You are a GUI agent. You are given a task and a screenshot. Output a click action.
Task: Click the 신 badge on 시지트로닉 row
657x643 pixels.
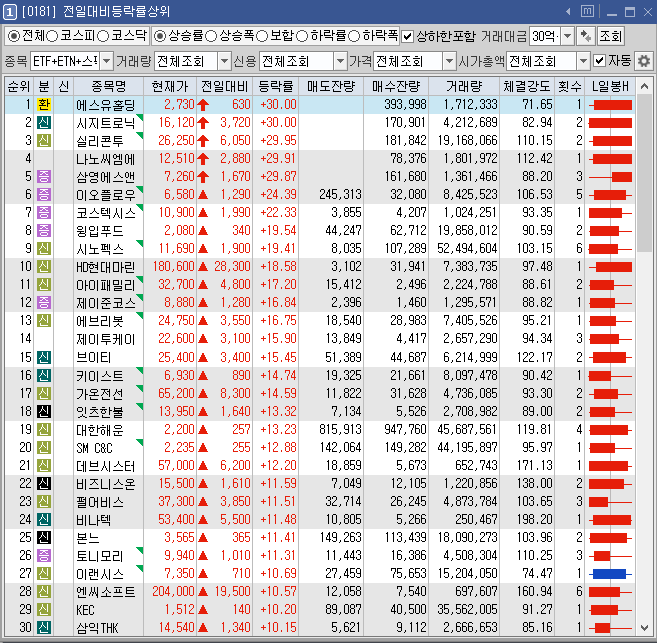[44, 123]
